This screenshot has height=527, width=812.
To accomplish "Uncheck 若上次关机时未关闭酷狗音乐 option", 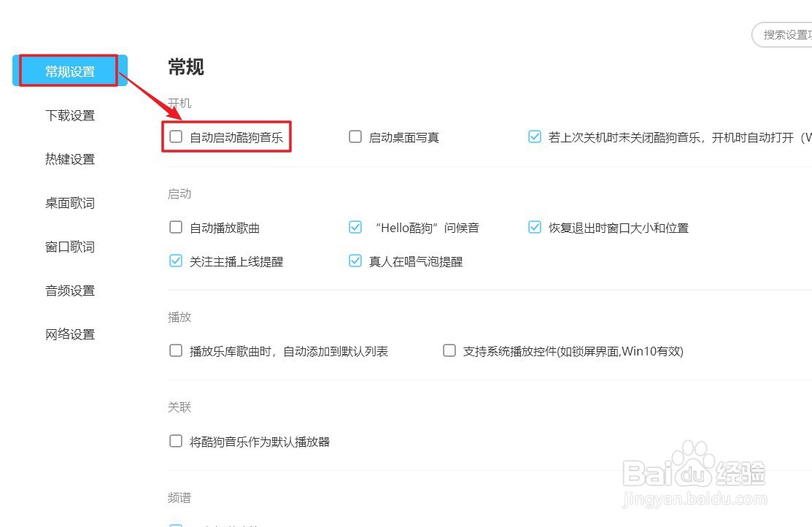I will [535, 136].
